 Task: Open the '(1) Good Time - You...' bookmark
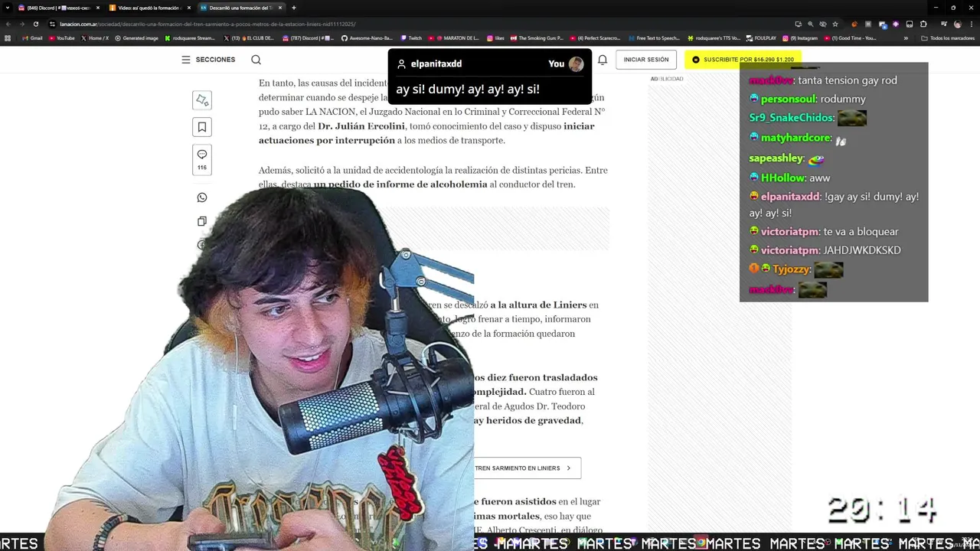click(x=850, y=37)
